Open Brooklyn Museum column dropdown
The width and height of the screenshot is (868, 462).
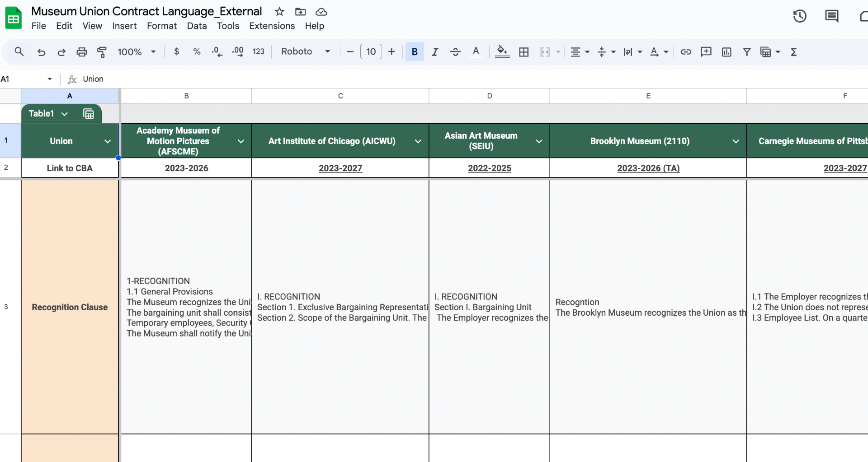(x=736, y=141)
